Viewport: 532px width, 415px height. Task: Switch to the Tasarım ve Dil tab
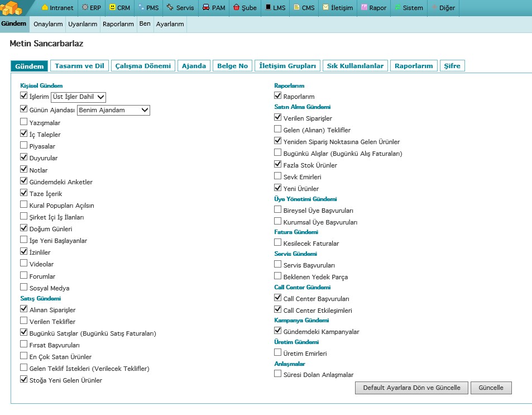point(80,66)
